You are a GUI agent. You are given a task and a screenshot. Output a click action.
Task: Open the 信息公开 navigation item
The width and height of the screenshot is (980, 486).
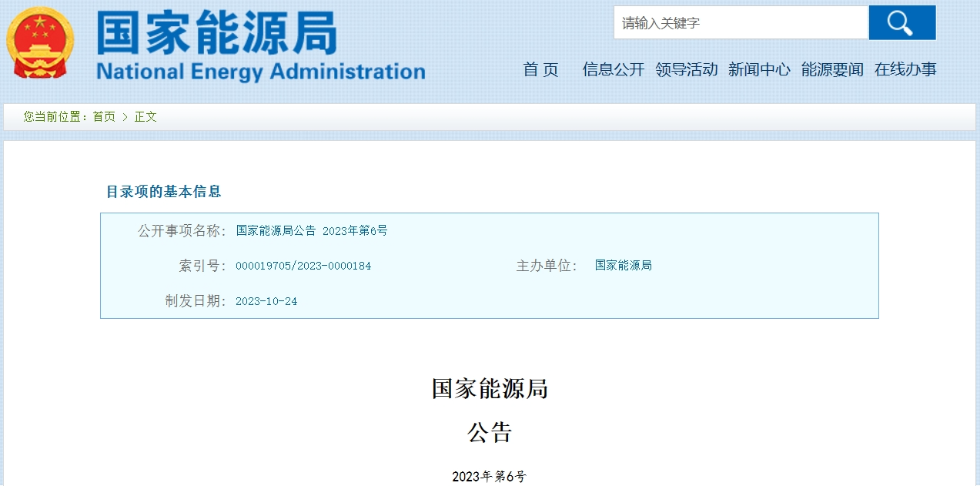pyautogui.click(x=614, y=69)
